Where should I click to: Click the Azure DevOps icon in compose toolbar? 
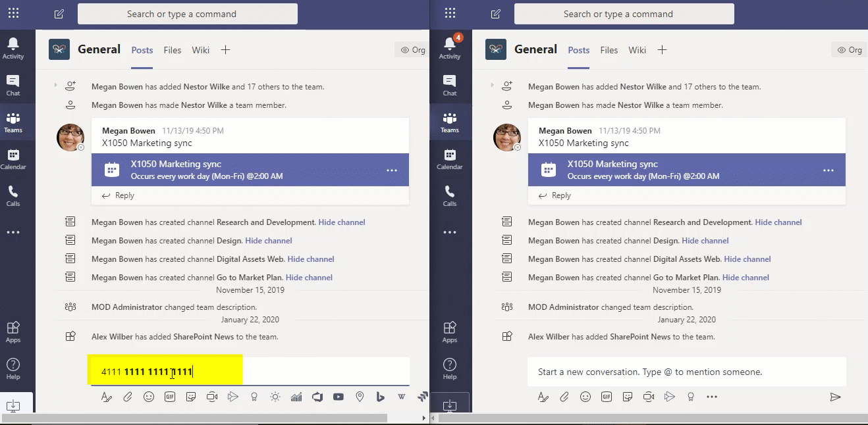317,397
